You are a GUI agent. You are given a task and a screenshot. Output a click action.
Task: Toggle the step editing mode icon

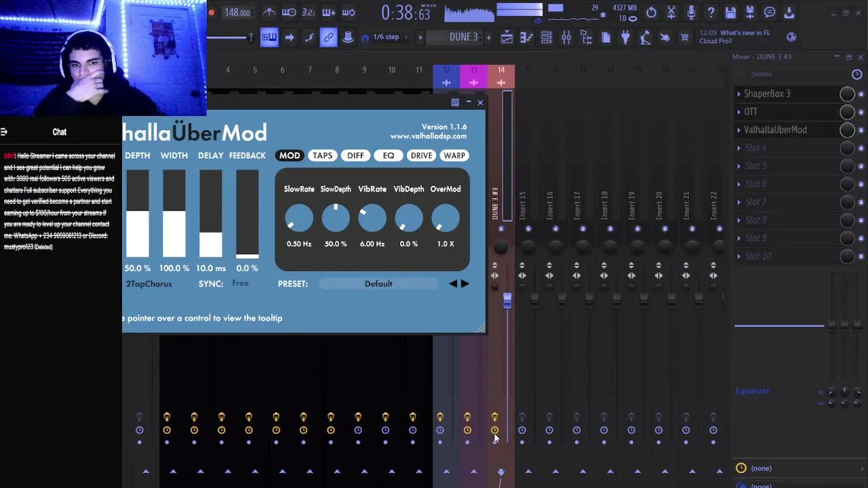click(309, 37)
